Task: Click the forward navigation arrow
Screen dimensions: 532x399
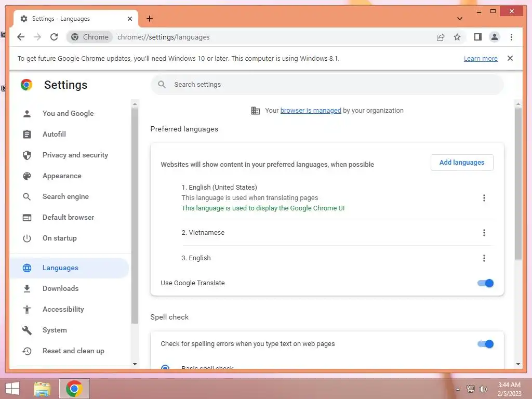Action: [37, 37]
